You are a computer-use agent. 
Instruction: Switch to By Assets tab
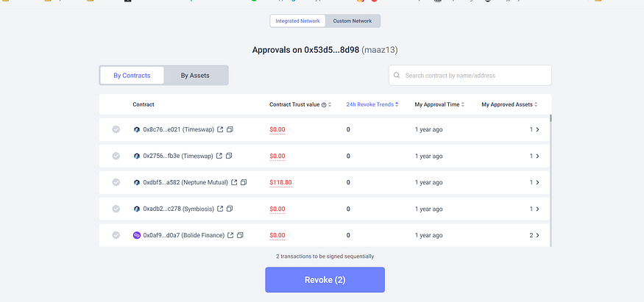click(195, 76)
